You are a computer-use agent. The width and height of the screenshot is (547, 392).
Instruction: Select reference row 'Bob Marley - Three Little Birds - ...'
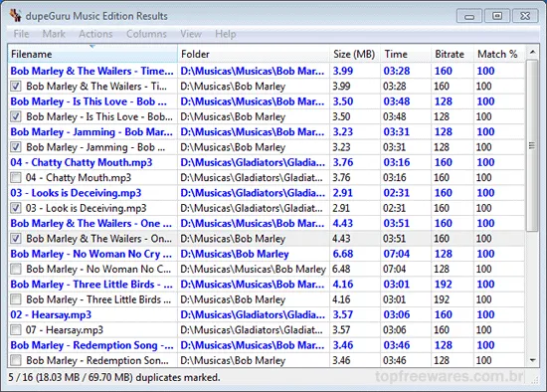tap(267, 285)
